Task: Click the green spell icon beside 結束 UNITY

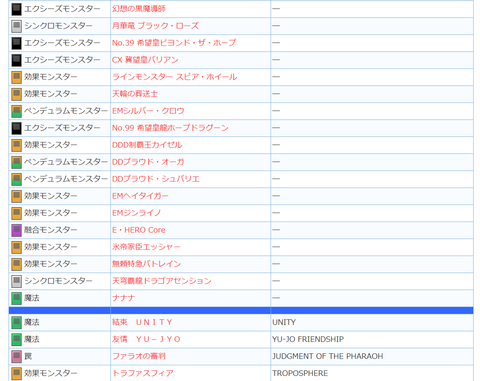Action: pyautogui.click(x=16, y=323)
